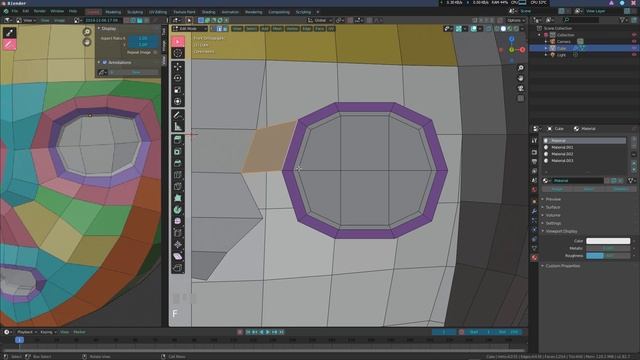Open the Material tab icon in Properties
This screenshot has height=360, width=640.
coord(534,258)
